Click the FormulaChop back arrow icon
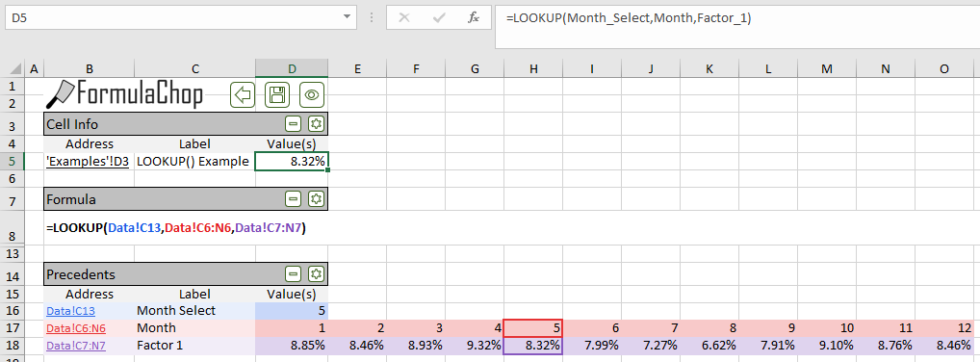Image resolution: width=980 pixels, height=362 pixels. tap(244, 95)
